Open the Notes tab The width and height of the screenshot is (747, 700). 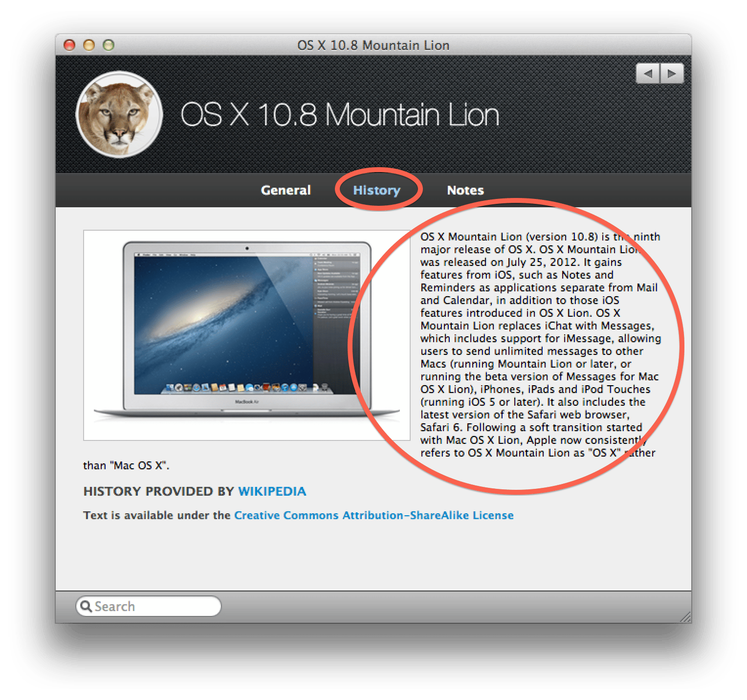tap(465, 190)
